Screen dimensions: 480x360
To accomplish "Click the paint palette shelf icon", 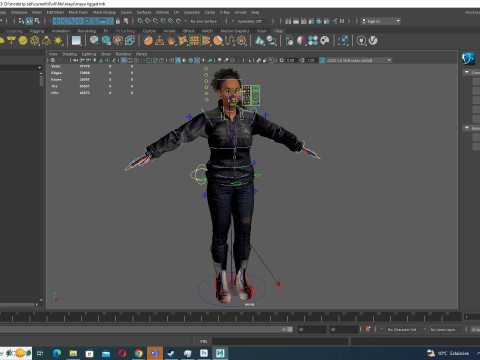I will point(325,41).
